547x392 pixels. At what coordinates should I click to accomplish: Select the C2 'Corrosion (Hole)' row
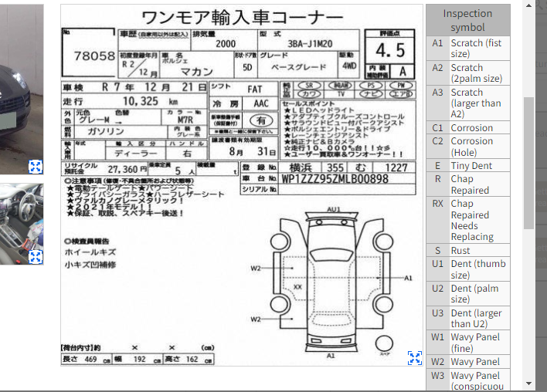468,147
